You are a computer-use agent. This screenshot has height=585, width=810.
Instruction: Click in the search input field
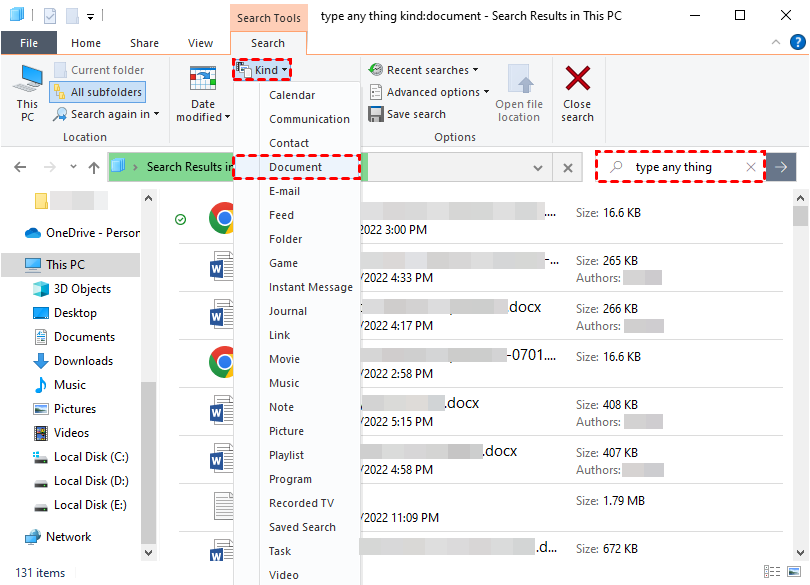click(685, 167)
